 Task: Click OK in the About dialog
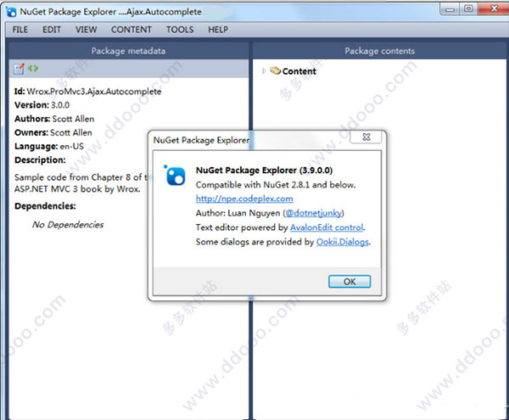point(350,282)
